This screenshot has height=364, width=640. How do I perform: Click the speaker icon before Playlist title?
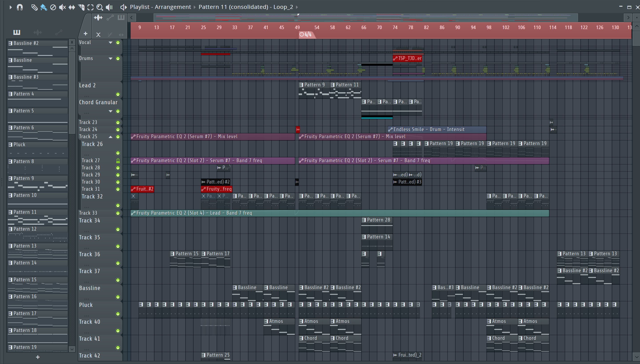point(123,7)
